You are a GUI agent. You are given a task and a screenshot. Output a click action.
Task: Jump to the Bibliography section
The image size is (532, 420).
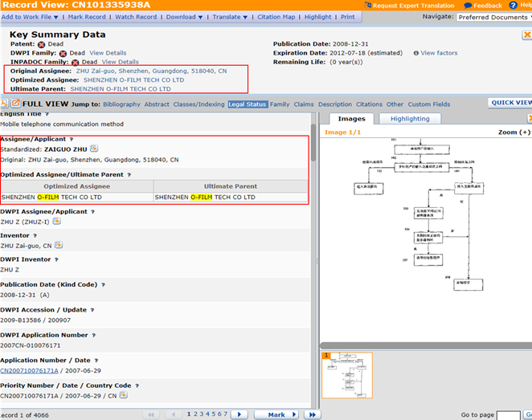coord(121,104)
